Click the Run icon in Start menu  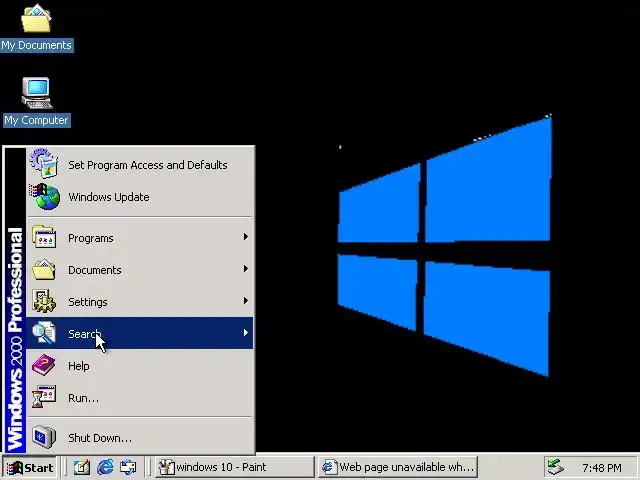(44, 397)
